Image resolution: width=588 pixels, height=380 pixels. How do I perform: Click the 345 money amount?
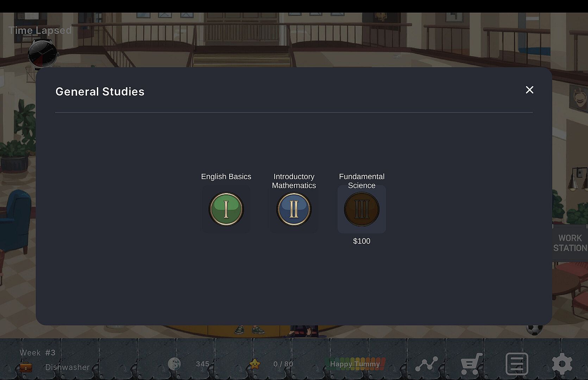tap(203, 364)
